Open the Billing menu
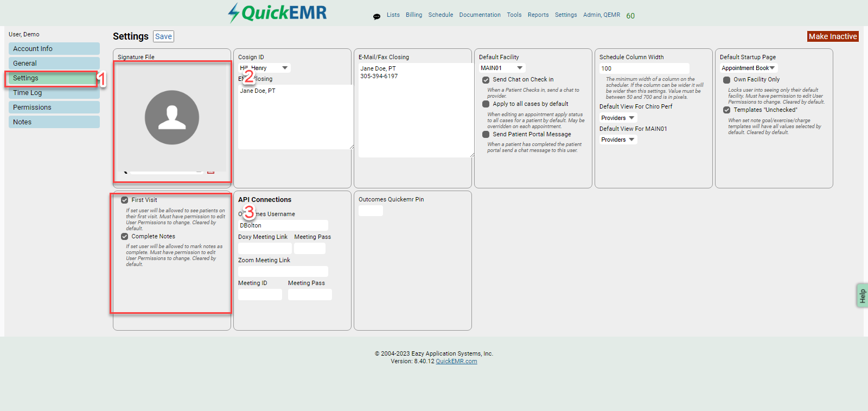This screenshot has width=868, height=411. point(414,15)
